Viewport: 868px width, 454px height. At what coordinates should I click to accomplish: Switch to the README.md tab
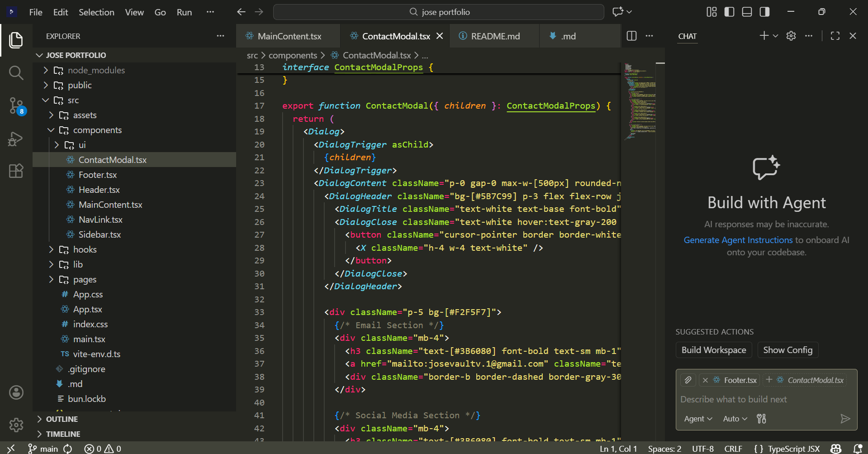click(x=495, y=36)
